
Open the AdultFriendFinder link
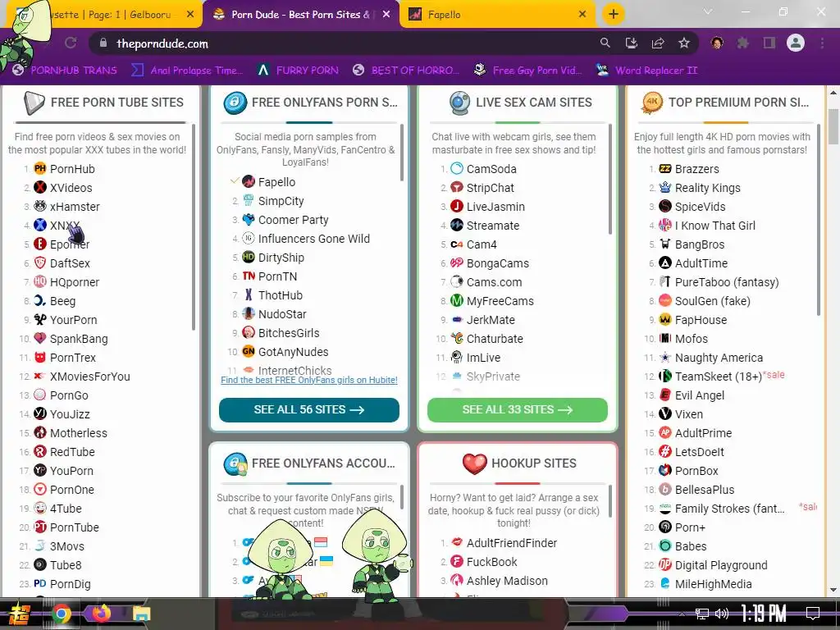point(512,543)
